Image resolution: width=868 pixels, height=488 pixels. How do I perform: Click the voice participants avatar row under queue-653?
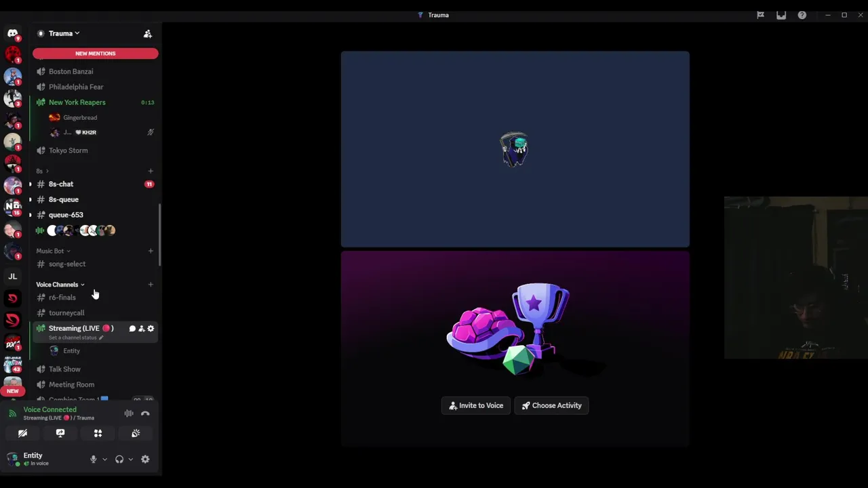tap(76, 230)
